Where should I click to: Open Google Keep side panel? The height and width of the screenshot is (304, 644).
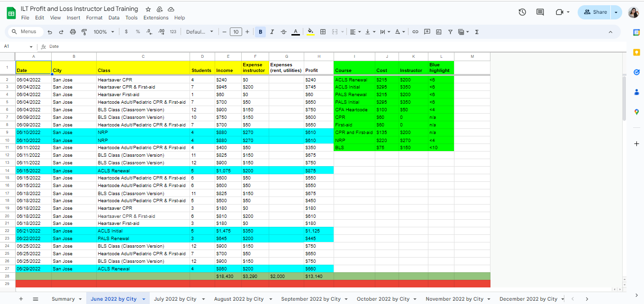tap(636, 53)
